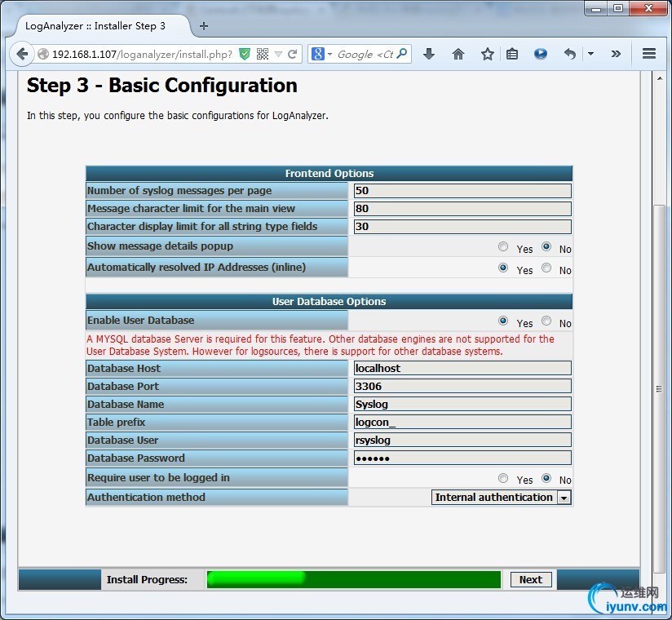Bookmark this page with the star icon
672x620 pixels.
click(x=488, y=54)
